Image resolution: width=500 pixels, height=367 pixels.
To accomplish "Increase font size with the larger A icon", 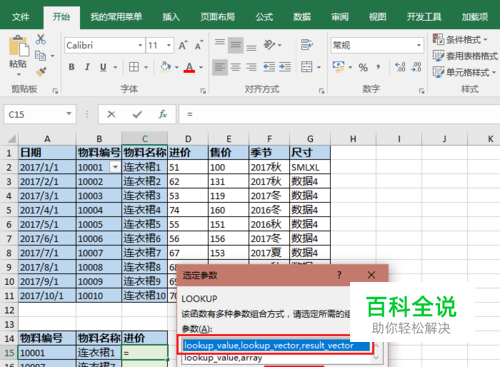I will point(183,45).
